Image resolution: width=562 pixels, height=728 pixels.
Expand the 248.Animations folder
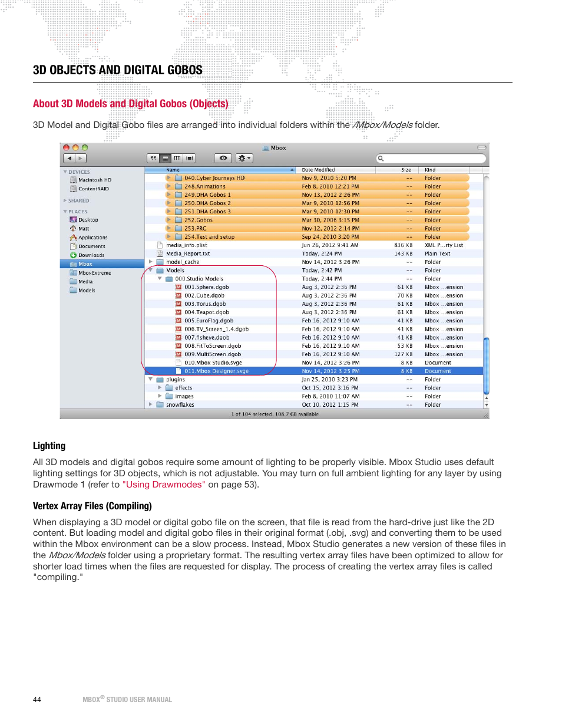click(x=168, y=186)
